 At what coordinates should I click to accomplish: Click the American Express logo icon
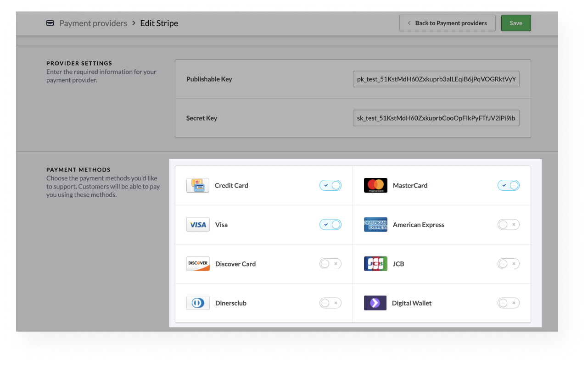click(x=375, y=225)
